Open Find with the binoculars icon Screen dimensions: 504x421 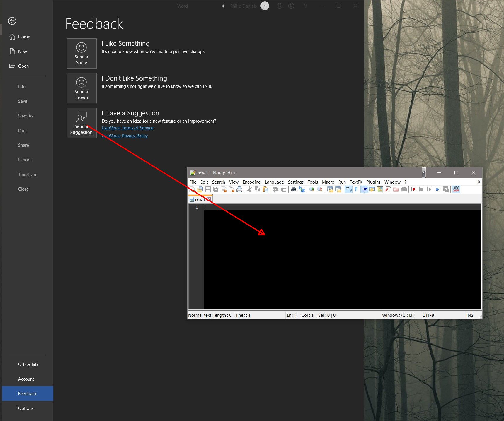click(x=294, y=189)
